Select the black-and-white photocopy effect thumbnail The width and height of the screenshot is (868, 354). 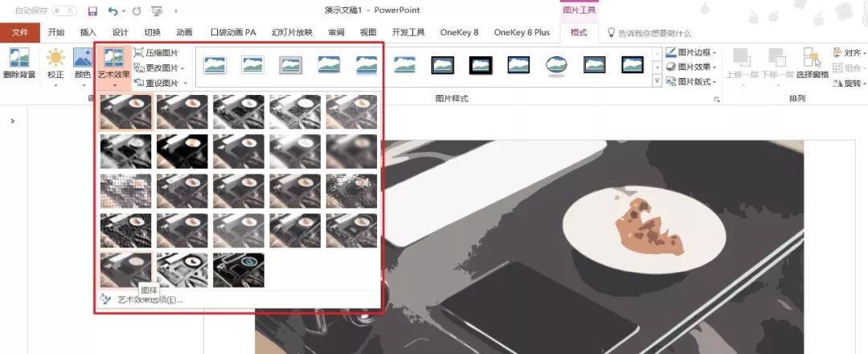182,270
